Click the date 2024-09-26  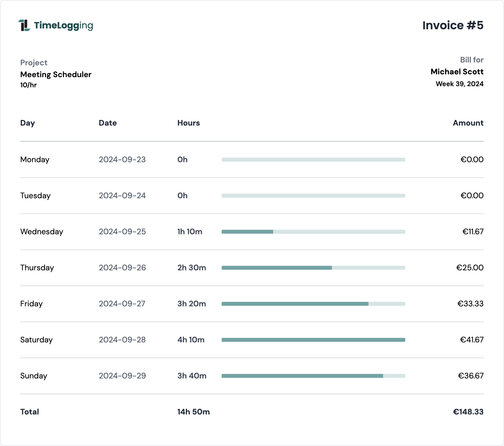[122, 267]
